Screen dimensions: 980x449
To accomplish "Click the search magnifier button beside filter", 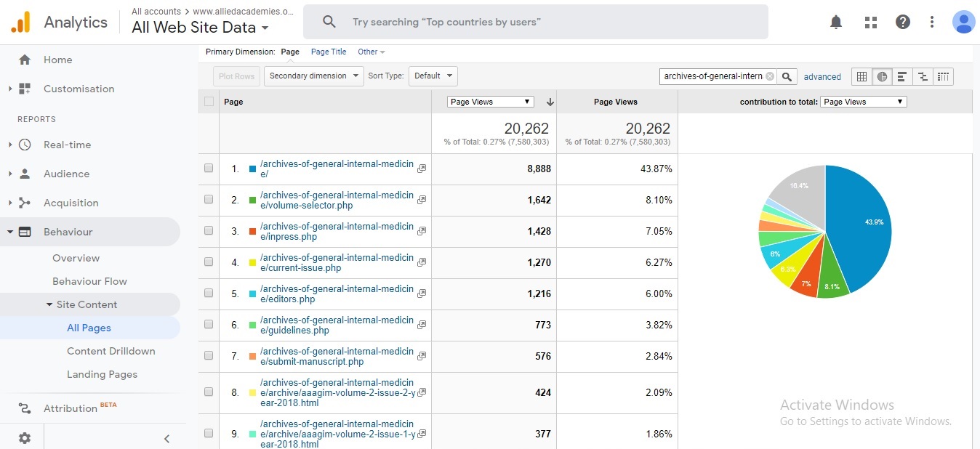I will (x=787, y=76).
